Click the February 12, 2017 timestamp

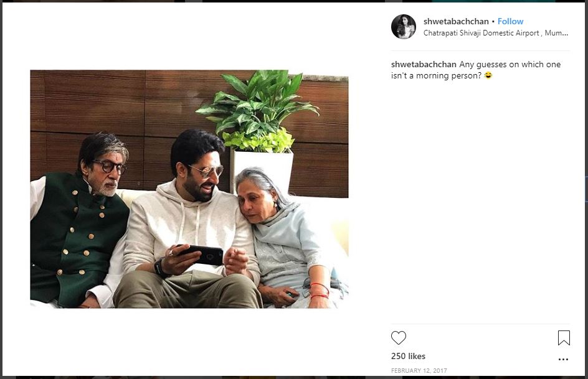pyautogui.click(x=419, y=370)
